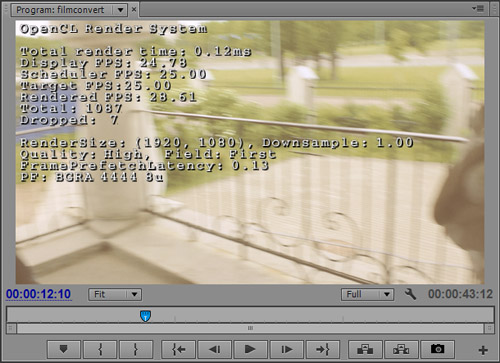
Task: Close the filmconvert program tab
Action: click(134, 10)
